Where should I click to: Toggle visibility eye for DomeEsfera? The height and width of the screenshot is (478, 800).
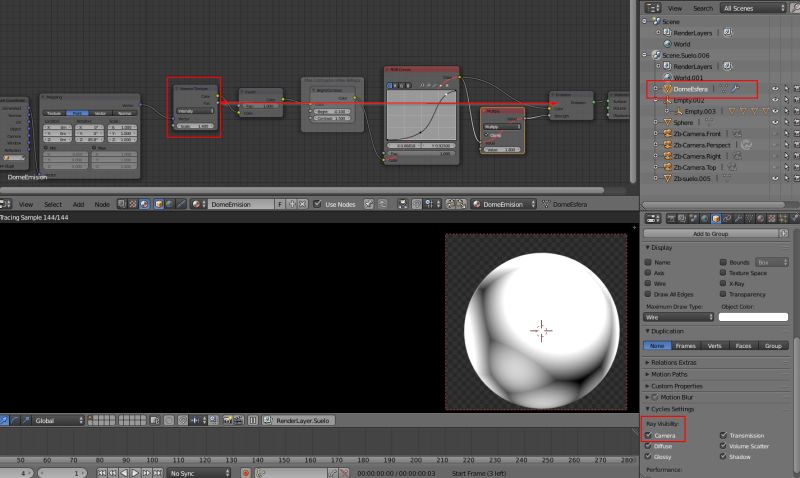775,89
